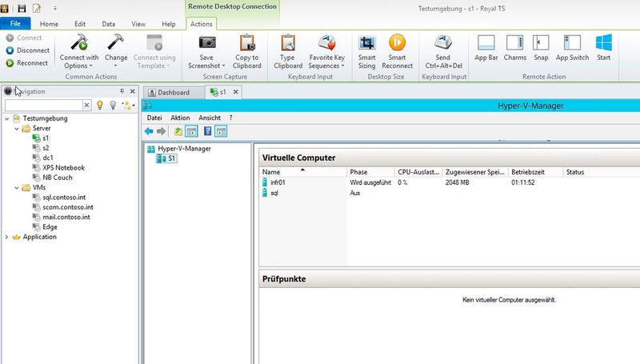Click the Betriebszeit column header
Screen dimensions: 640x364
pyautogui.click(x=535, y=172)
